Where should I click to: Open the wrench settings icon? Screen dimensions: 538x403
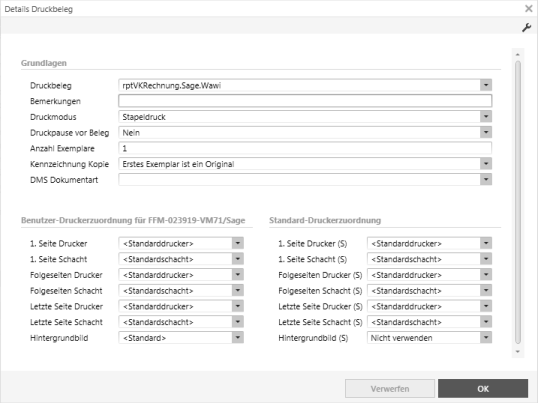click(526, 27)
